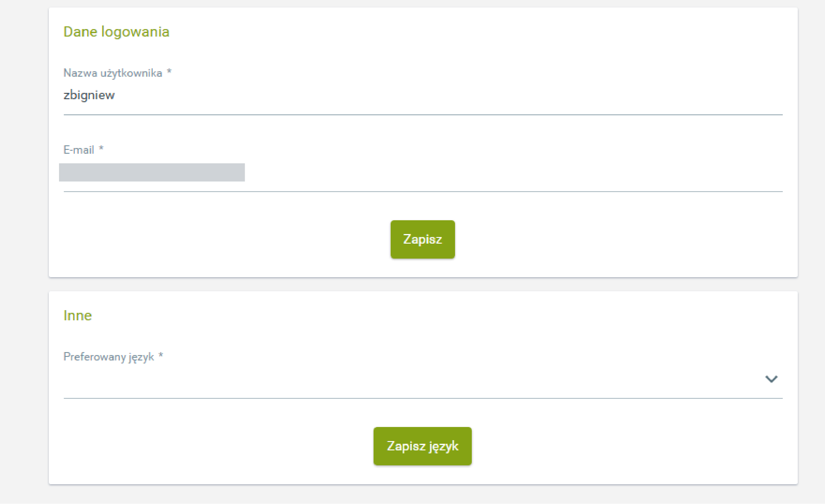Click empty space left of Zapisz button
The height and width of the screenshot is (504, 825).
[x=234, y=239]
